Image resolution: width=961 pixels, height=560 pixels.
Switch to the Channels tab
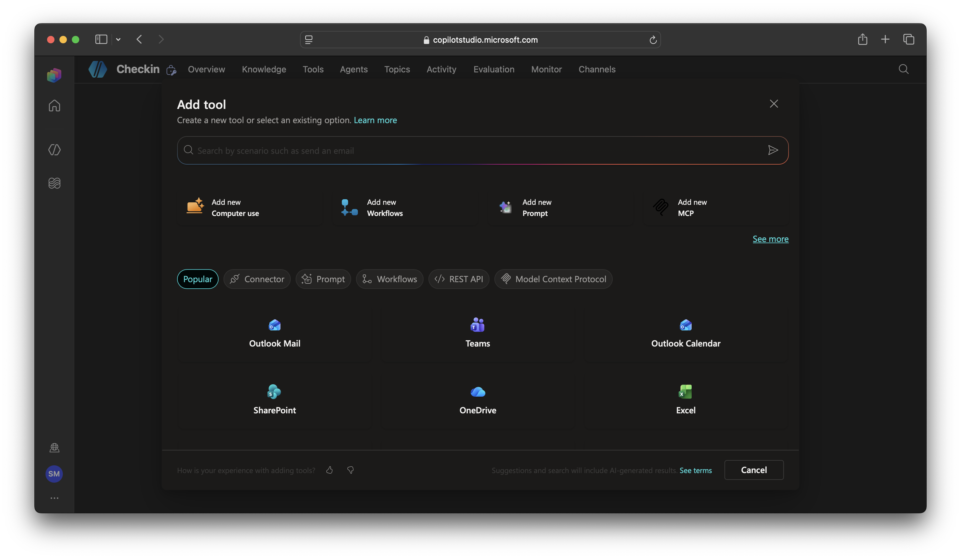(x=597, y=69)
